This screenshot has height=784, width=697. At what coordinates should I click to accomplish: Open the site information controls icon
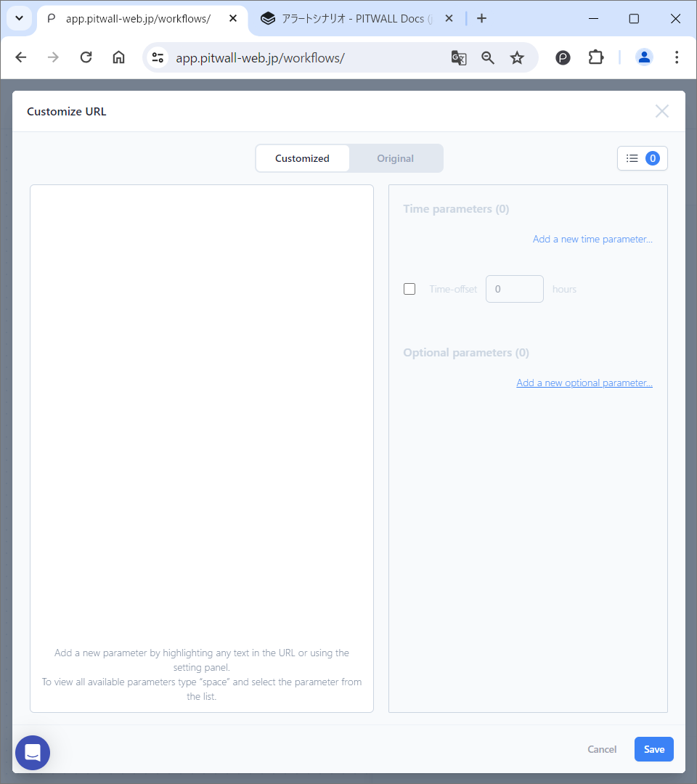[158, 57]
